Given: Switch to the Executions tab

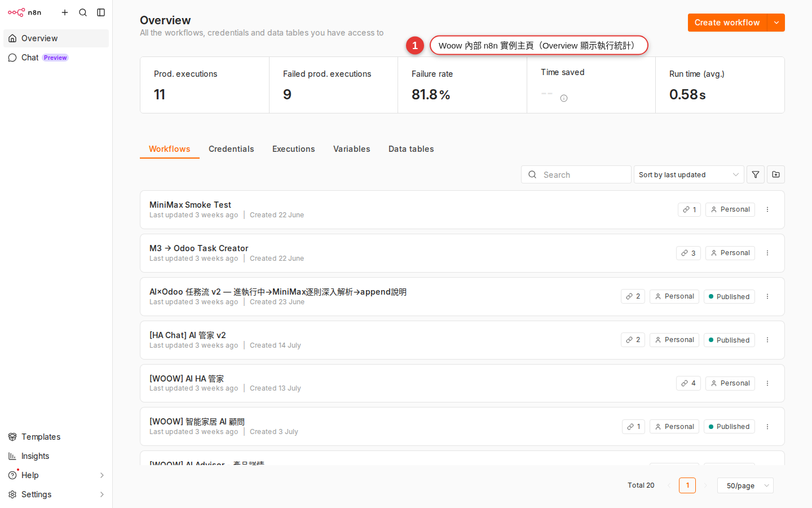Looking at the screenshot, I should 294,149.
